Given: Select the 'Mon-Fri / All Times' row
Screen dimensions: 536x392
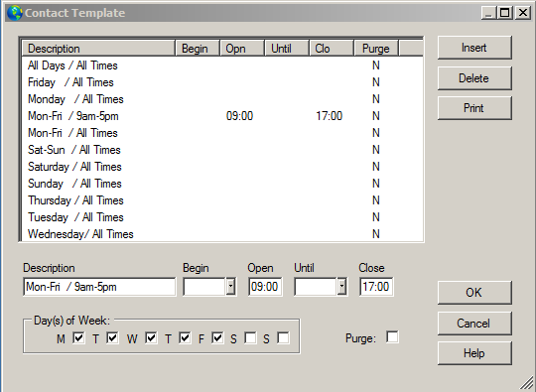Looking at the screenshot, I should click(x=222, y=133).
